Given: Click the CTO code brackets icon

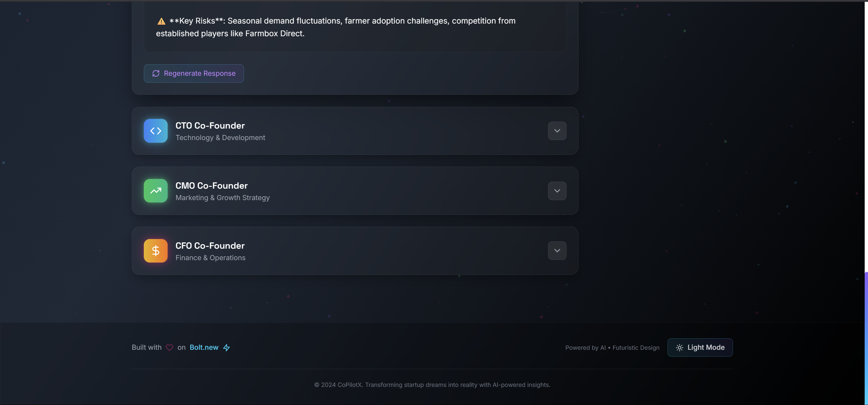Looking at the screenshot, I should 155,131.
